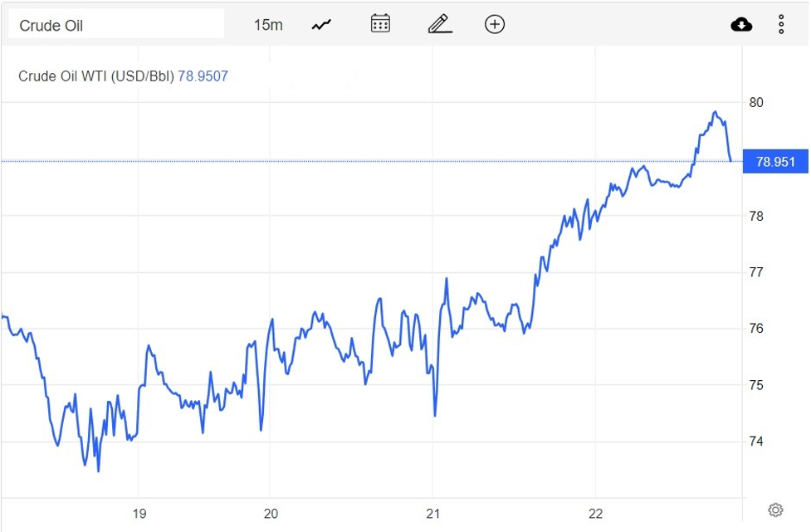This screenshot has width=811, height=532.
Task: Click the 77 price axis label
Action: click(756, 272)
